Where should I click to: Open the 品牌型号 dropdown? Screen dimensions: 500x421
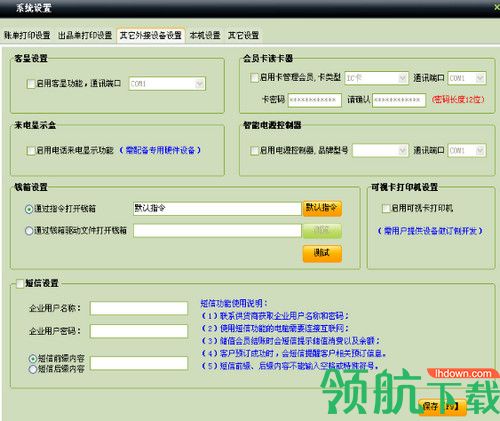tap(380, 150)
